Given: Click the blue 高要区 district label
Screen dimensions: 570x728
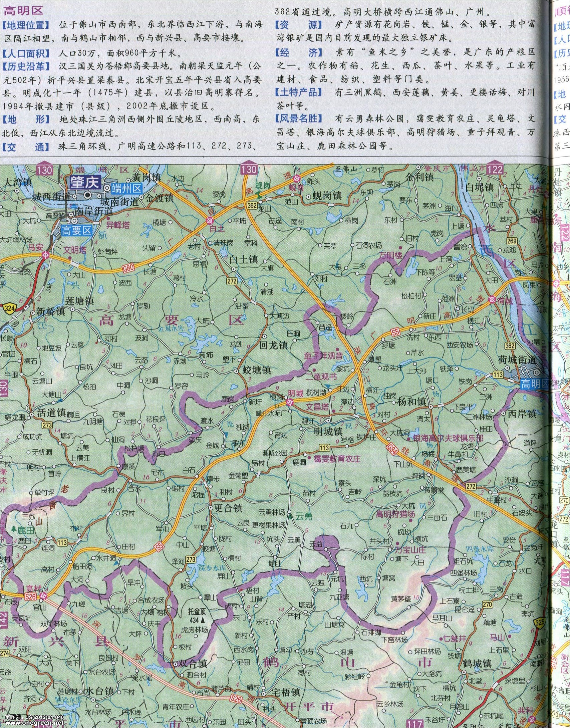Looking at the screenshot, I should (x=76, y=231).
